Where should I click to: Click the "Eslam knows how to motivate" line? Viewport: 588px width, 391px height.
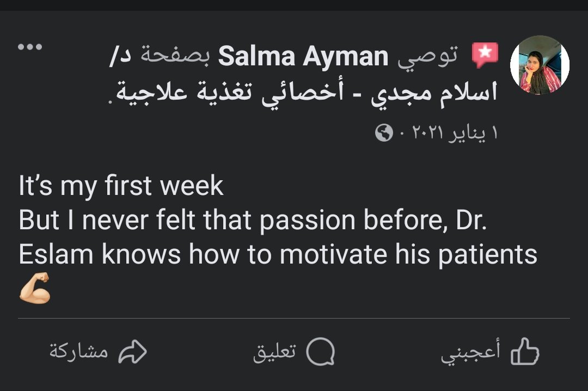(278, 254)
